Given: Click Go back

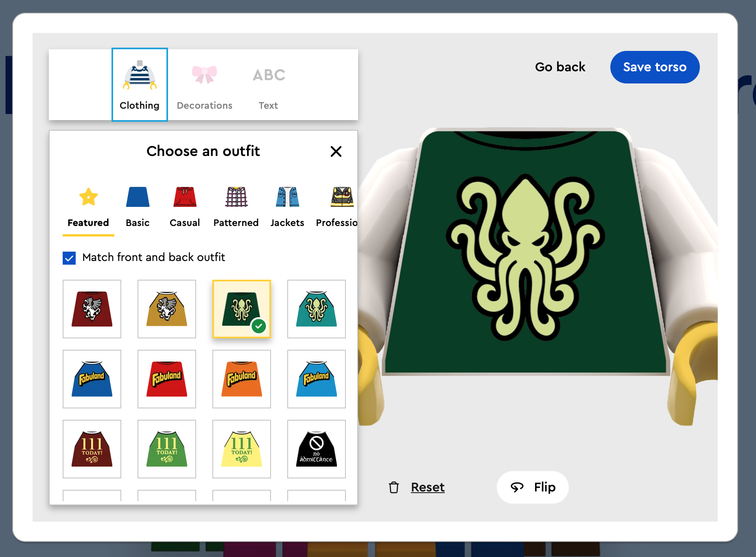Looking at the screenshot, I should 560,67.
